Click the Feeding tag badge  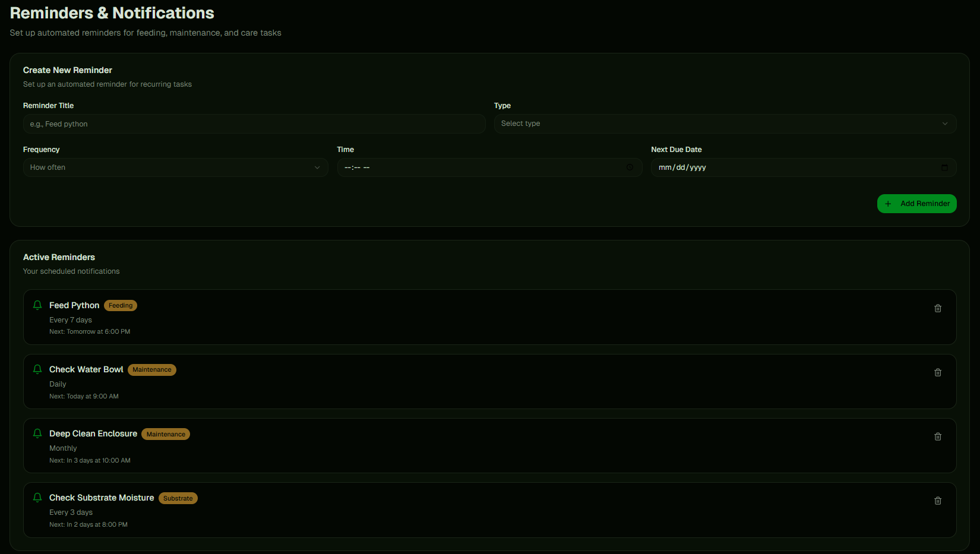121,306
